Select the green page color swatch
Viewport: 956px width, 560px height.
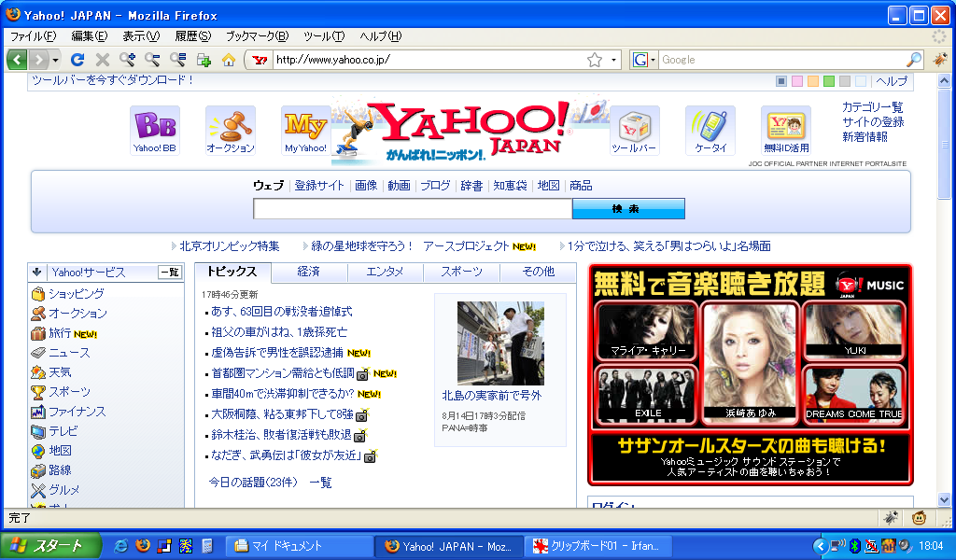[829, 81]
